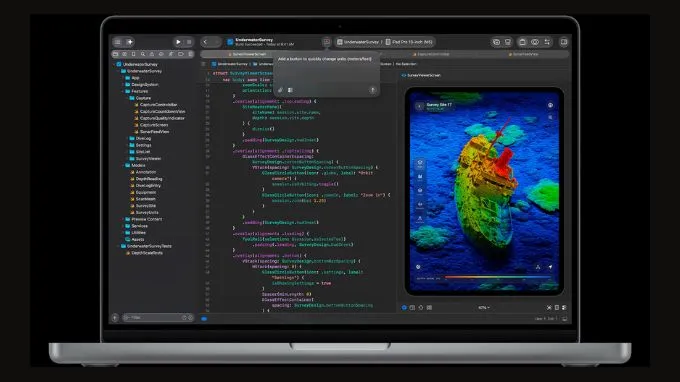680x382 pixels.
Task: Select DepthScaleTests file
Action: coord(144,253)
